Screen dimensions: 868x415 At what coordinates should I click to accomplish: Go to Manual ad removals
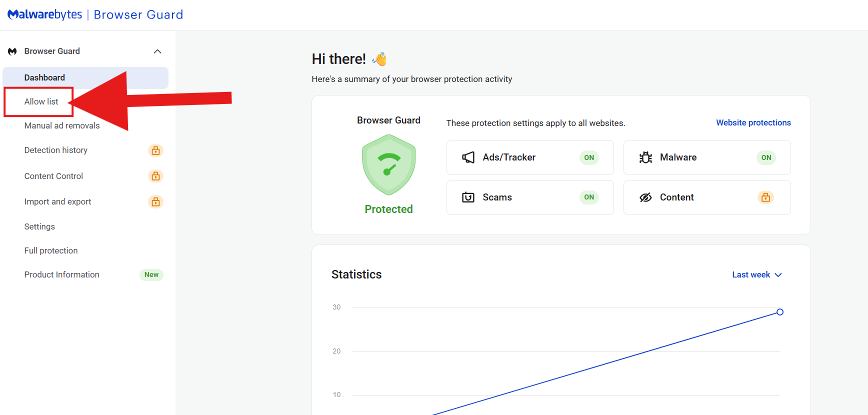click(x=62, y=125)
